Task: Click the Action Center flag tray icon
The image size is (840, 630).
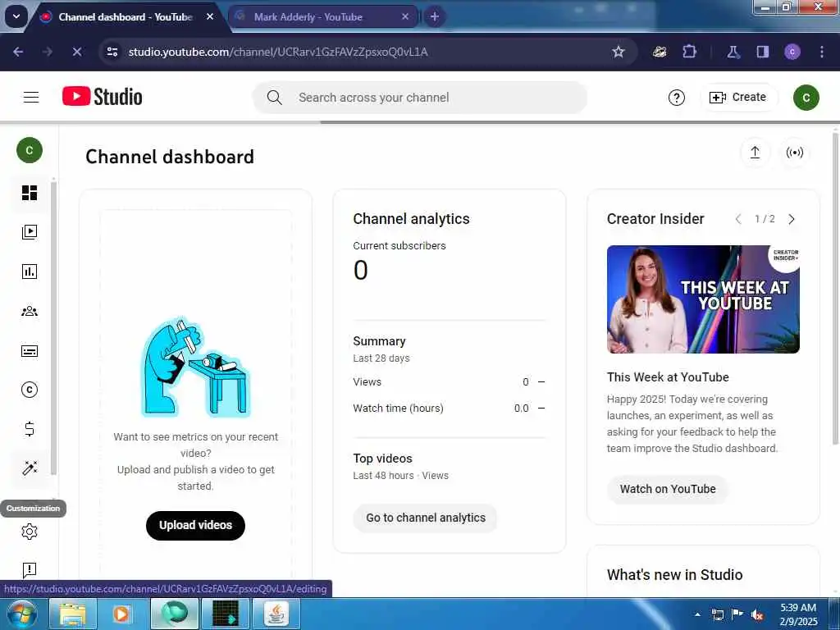Action: click(x=737, y=614)
